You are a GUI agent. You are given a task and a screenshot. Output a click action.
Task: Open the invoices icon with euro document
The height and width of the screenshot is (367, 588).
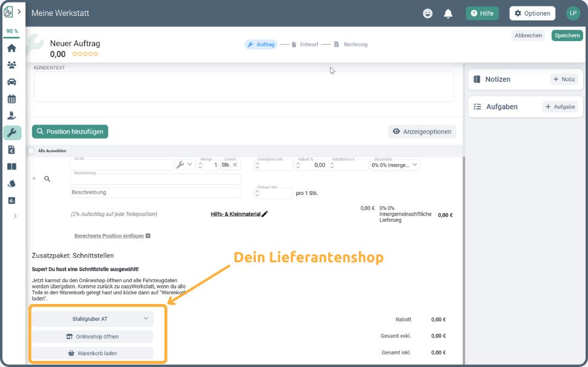(x=12, y=150)
